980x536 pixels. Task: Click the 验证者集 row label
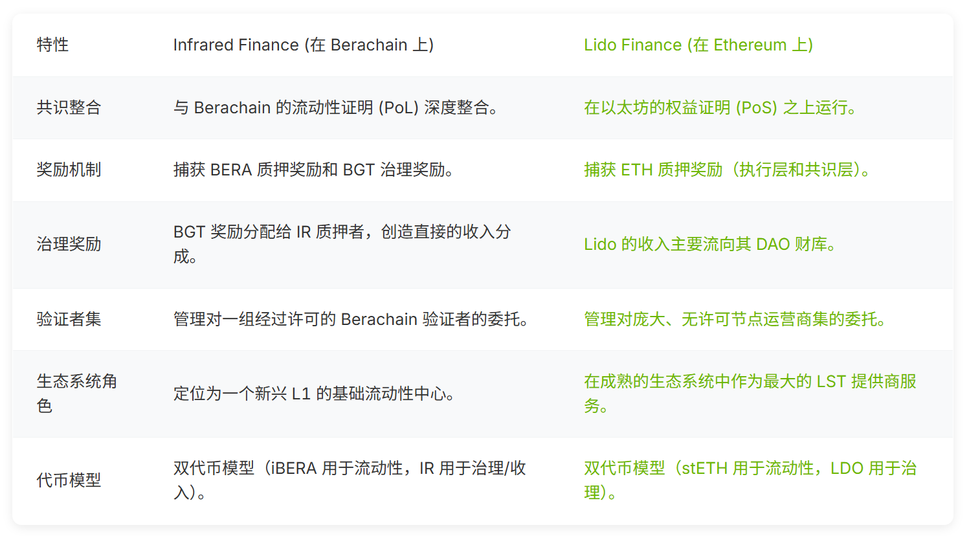point(69,319)
